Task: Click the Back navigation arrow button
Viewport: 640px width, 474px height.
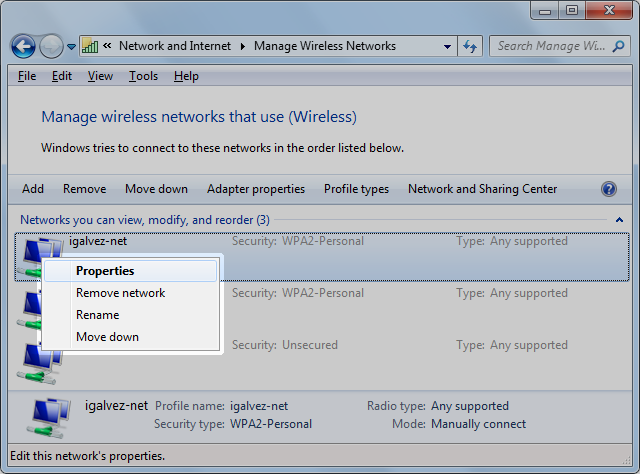Action: click(x=23, y=47)
